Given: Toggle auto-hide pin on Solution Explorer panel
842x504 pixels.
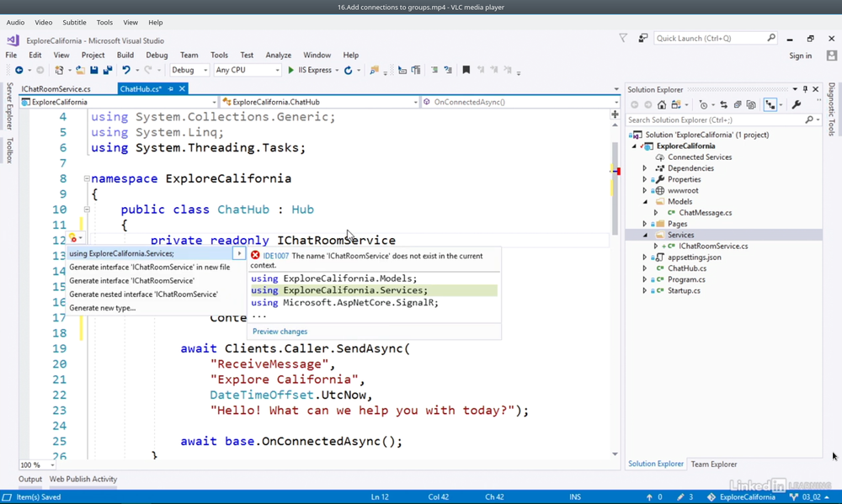Looking at the screenshot, I should tap(805, 89).
